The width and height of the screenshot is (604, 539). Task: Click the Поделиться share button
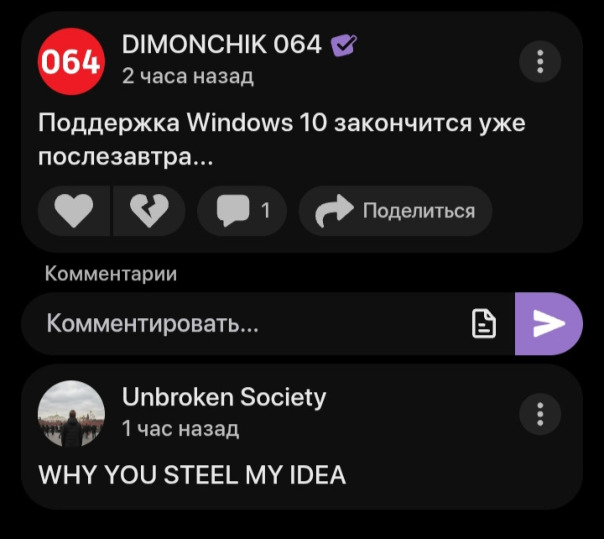(x=396, y=211)
